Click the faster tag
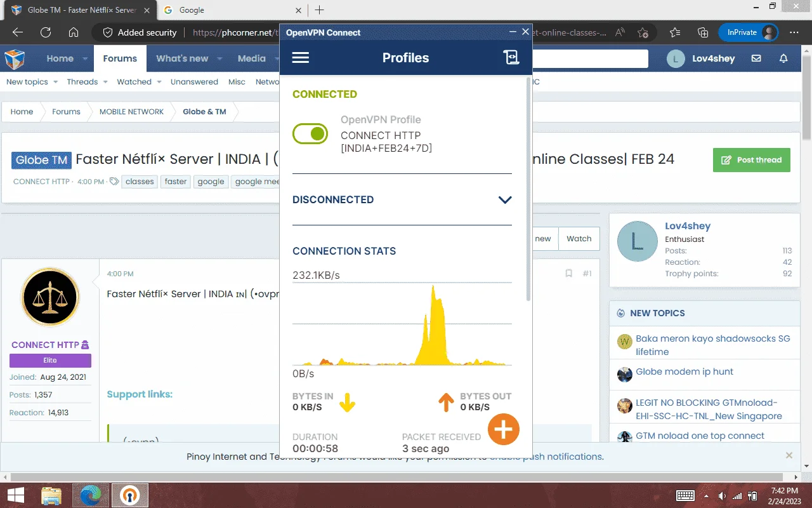The image size is (812, 508). 176,182
